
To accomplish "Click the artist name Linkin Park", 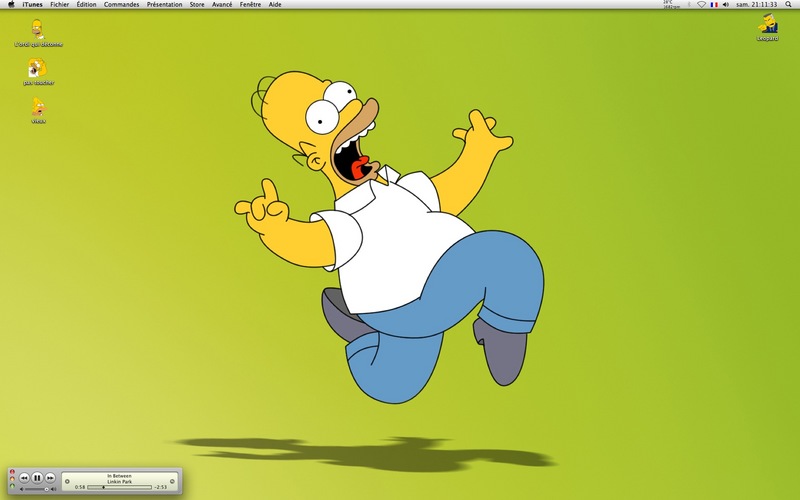I will [x=119, y=482].
